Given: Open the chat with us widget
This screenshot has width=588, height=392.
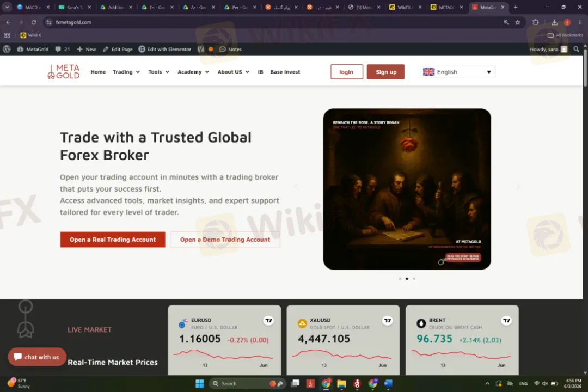Looking at the screenshot, I should click(37, 357).
